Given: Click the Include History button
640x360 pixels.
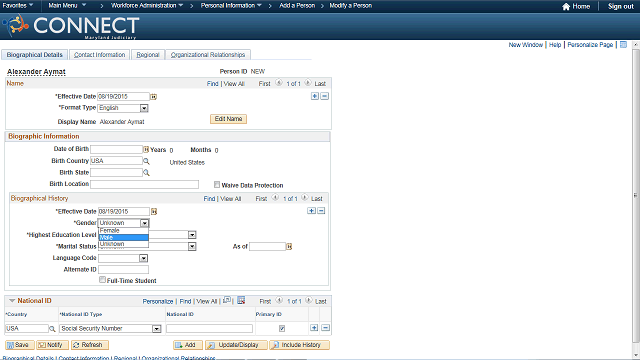Looking at the screenshot, I should tap(300, 345).
